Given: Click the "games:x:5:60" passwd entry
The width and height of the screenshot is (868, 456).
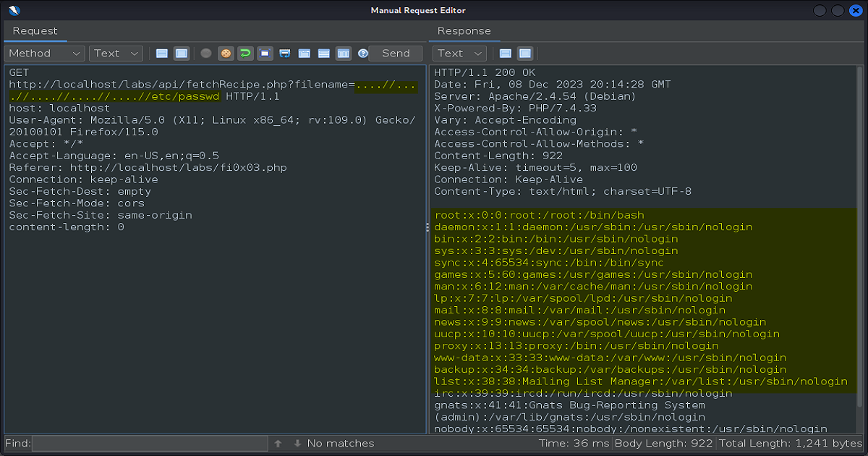Looking at the screenshot, I should 593,274.
